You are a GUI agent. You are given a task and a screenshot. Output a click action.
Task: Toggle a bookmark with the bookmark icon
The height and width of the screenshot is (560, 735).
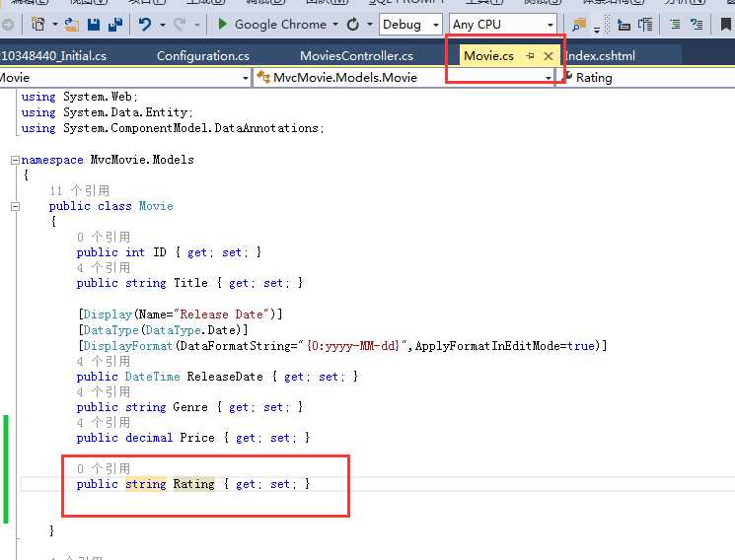725,24
